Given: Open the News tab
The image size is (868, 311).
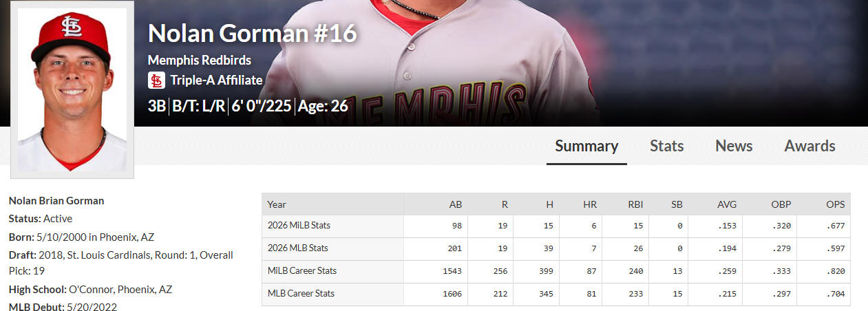Looking at the screenshot, I should pos(734,146).
